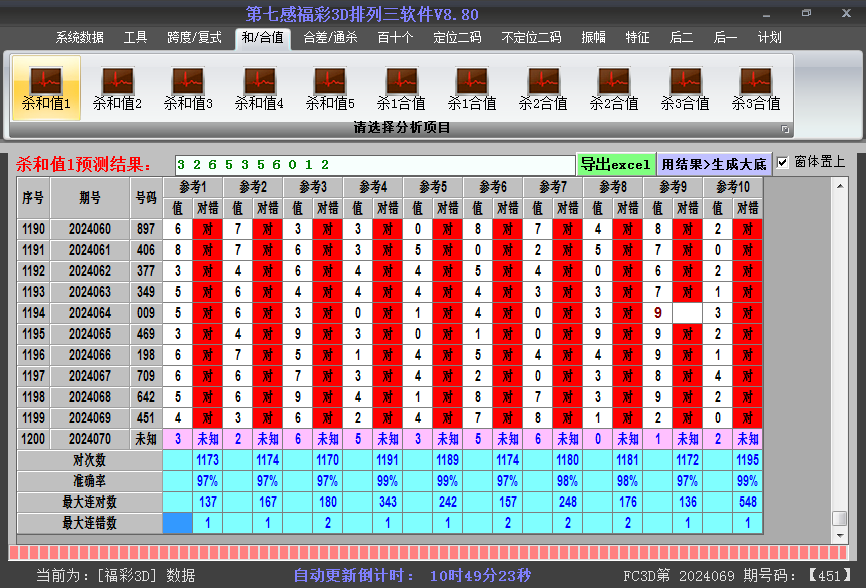This screenshot has height=588, width=866.
Task: Switch to the 振幅 tab
Action: coord(594,38)
